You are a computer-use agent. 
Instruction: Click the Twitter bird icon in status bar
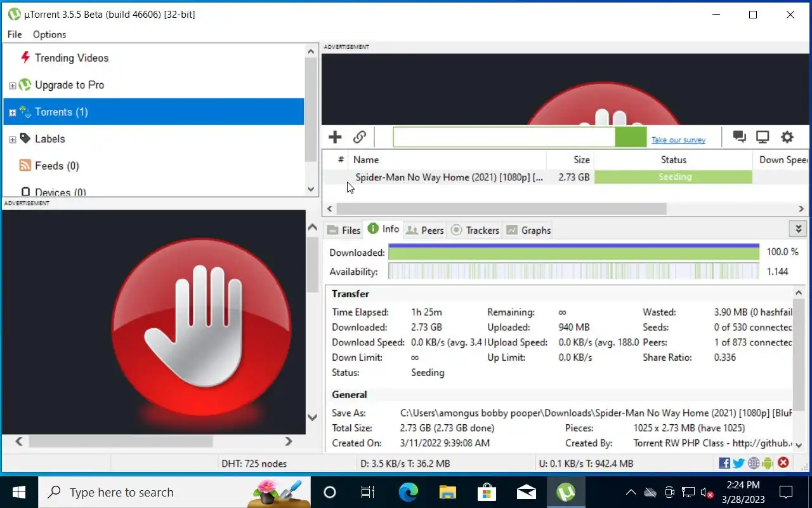pyautogui.click(x=738, y=464)
